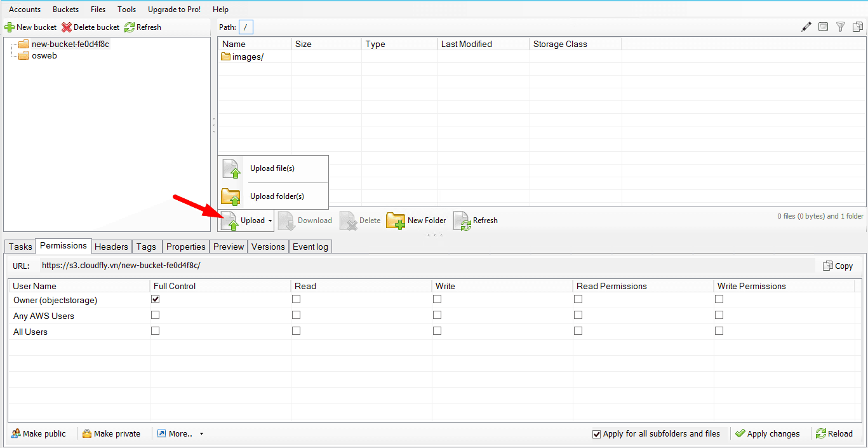Image resolution: width=868 pixels, height=448 pixels.
Task: Click the Upload folder(s) folder icon
Action: [230, 196]
